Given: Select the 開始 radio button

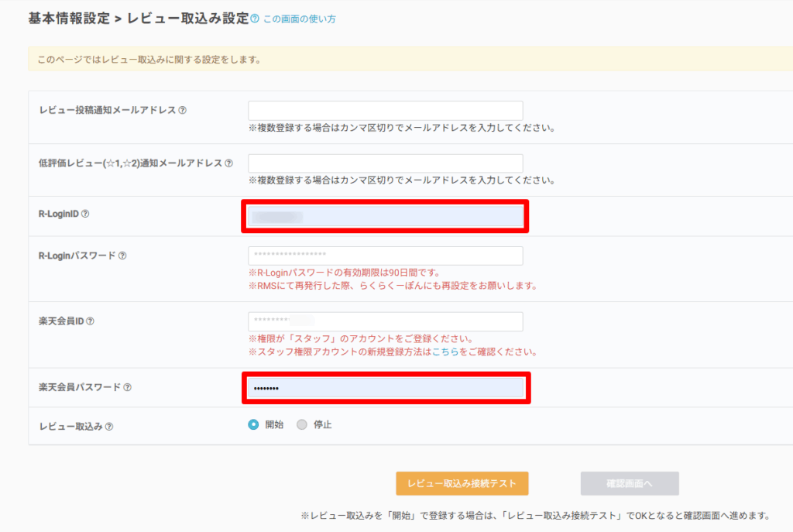Looking at the screenshot, I should 253,424.
